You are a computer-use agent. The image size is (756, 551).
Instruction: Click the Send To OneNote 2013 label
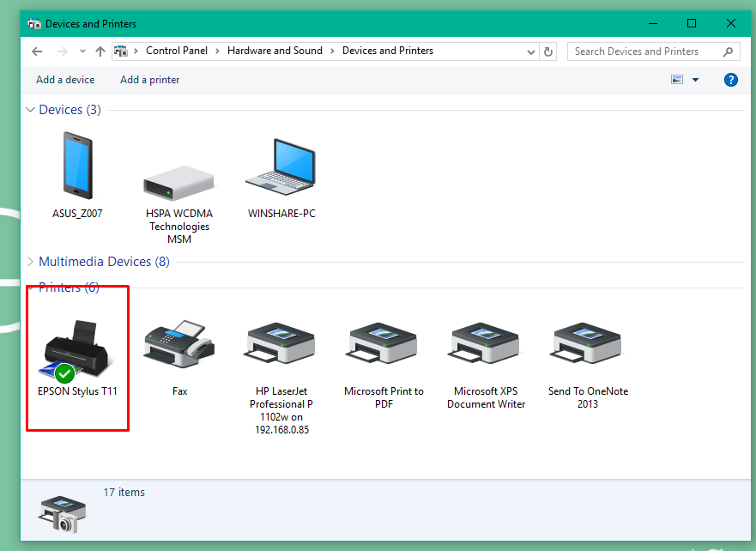click(588, 397)
